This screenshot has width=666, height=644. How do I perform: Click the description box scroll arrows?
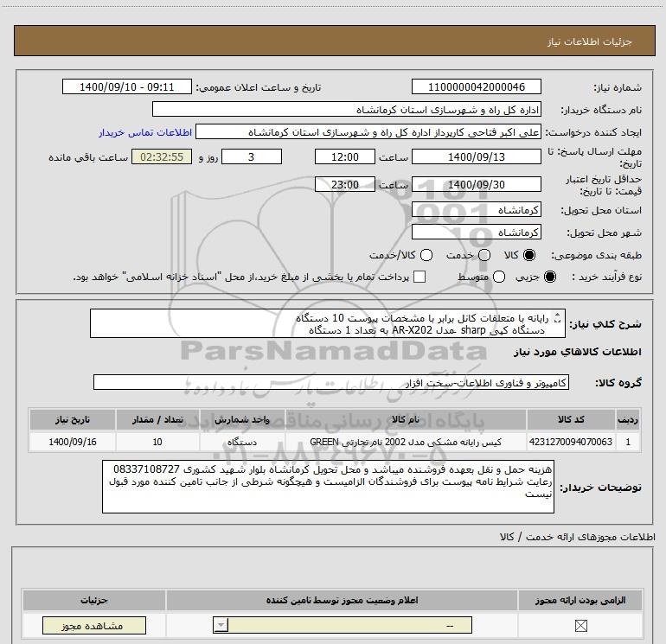click(558, 318)
